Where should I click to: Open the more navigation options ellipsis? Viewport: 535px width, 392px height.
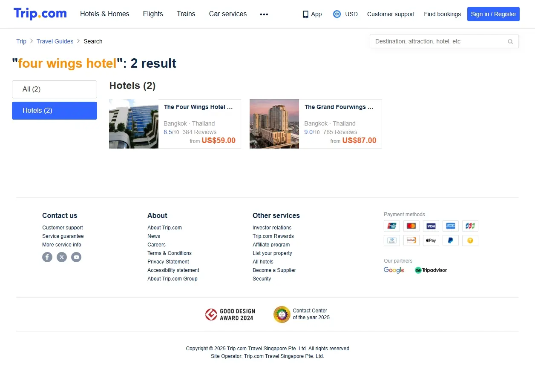click(264, 14)
